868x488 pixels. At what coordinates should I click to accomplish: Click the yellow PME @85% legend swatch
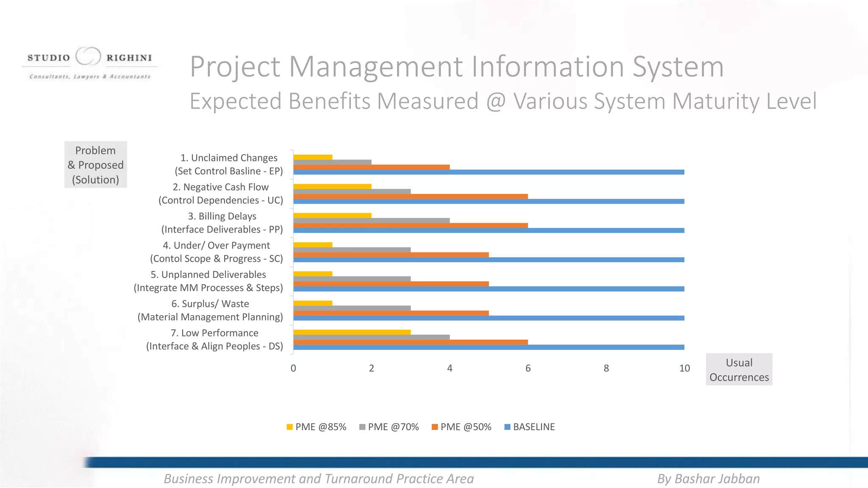point(290,427)
